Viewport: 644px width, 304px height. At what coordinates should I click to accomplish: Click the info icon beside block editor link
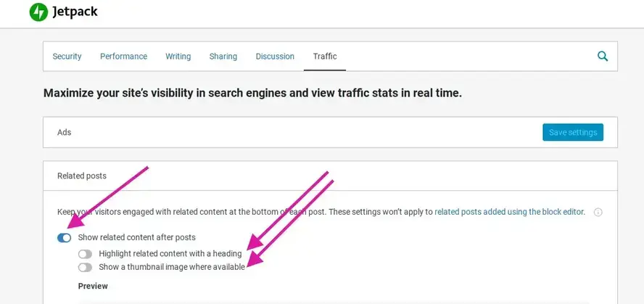598,213
